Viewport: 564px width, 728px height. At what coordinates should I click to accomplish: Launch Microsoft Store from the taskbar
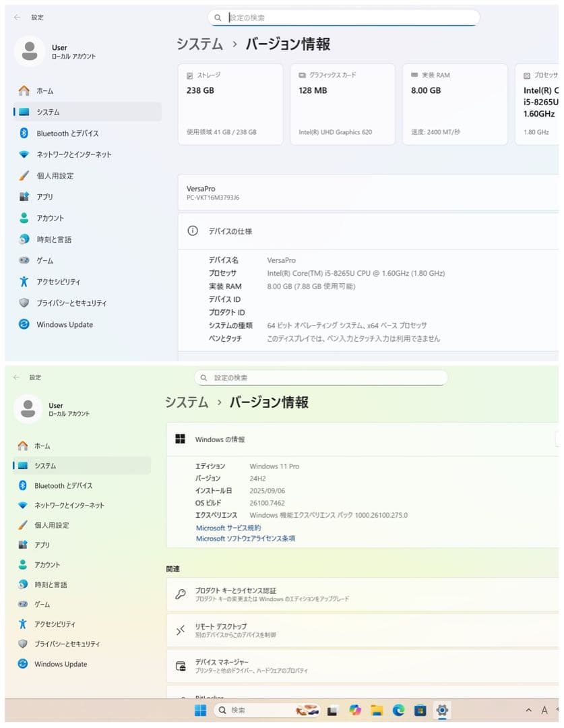pos(420,710)
